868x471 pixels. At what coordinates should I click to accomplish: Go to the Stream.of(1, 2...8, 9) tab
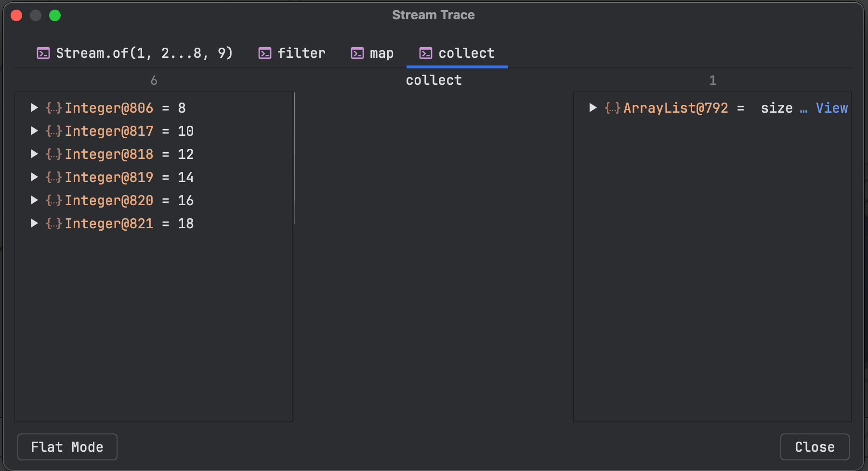[x=144, y=53]
